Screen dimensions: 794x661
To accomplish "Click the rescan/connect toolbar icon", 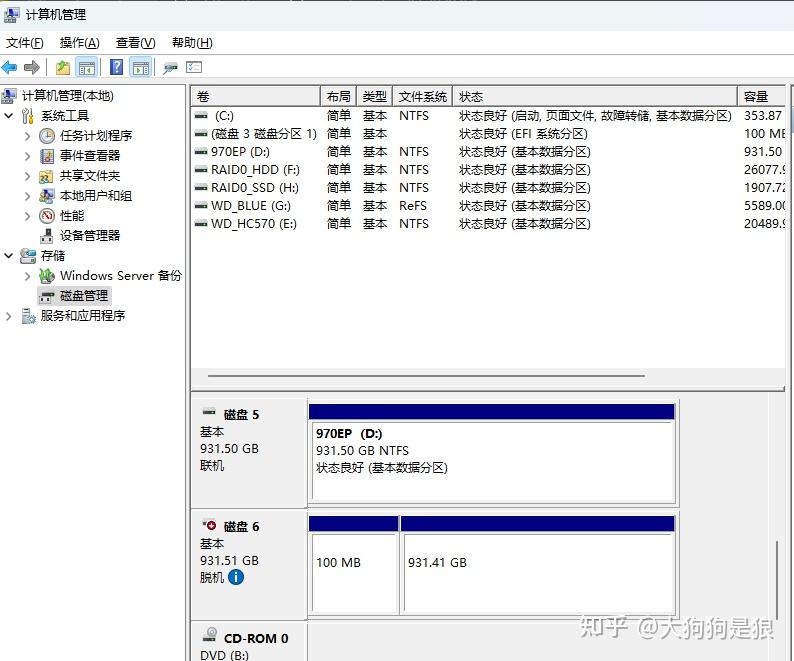I will tap(170, 67).
